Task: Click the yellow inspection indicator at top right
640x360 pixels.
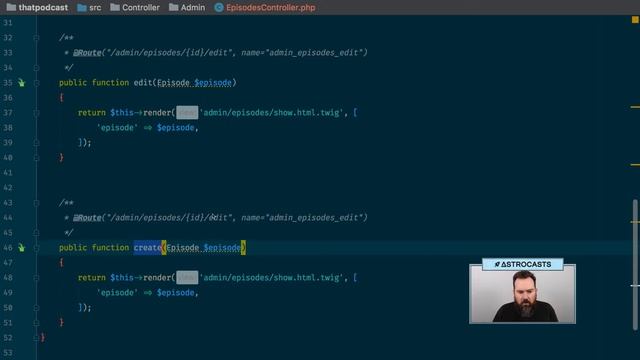Action: (x=635, y=20)
